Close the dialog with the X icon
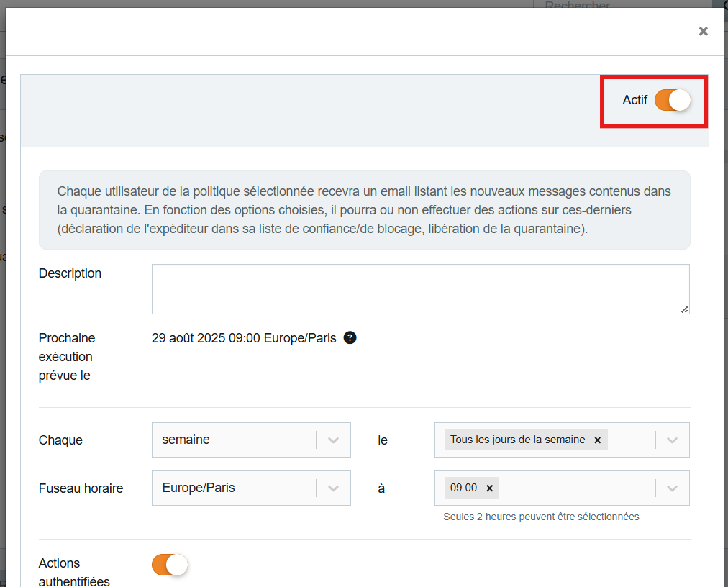This screenshot has width=728, height=587. point(703,31)
